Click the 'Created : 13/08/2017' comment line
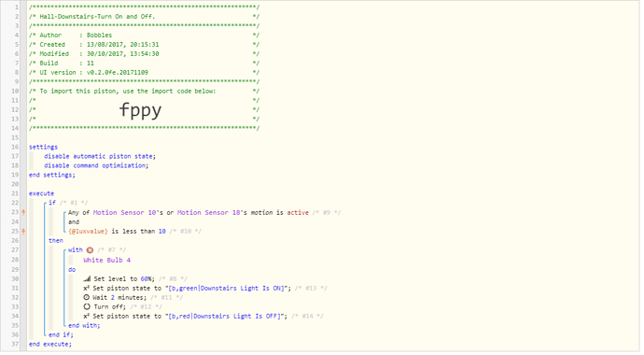Image resolution: width=644 pixels, height=355 pixels. click(x=99, y=45)
